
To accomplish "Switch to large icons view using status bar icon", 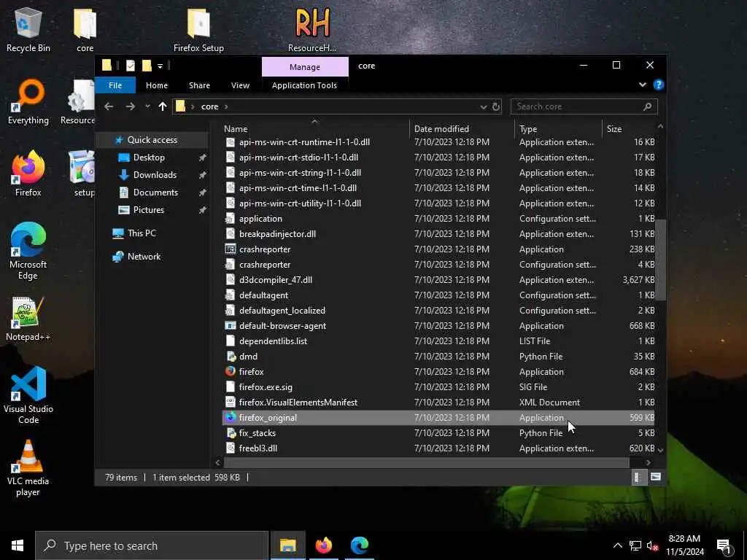I will coord(656,477).
